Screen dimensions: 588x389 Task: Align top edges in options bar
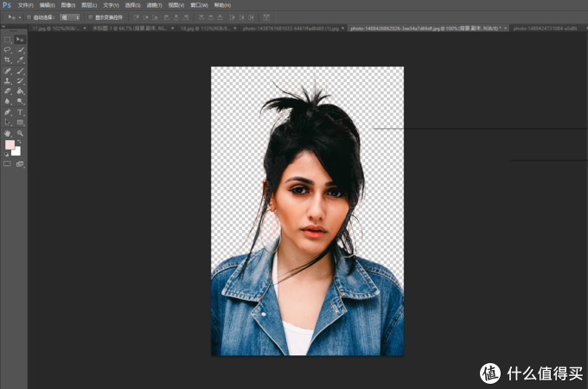tap(136, 17)
